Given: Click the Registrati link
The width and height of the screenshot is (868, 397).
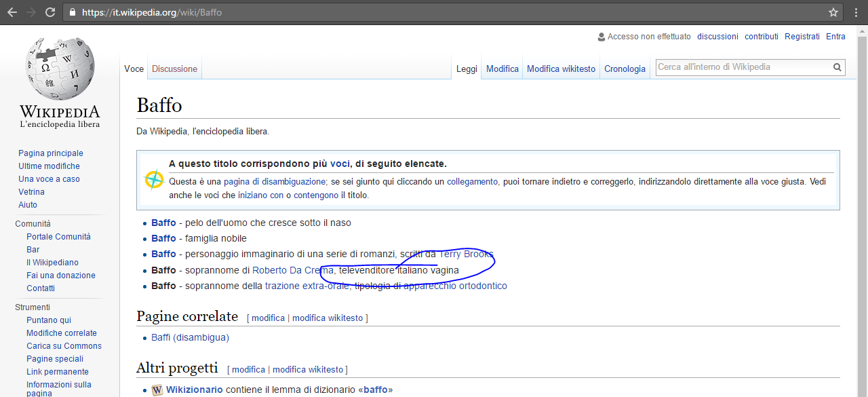Looking at the screenshot, I should click(802, 37).
